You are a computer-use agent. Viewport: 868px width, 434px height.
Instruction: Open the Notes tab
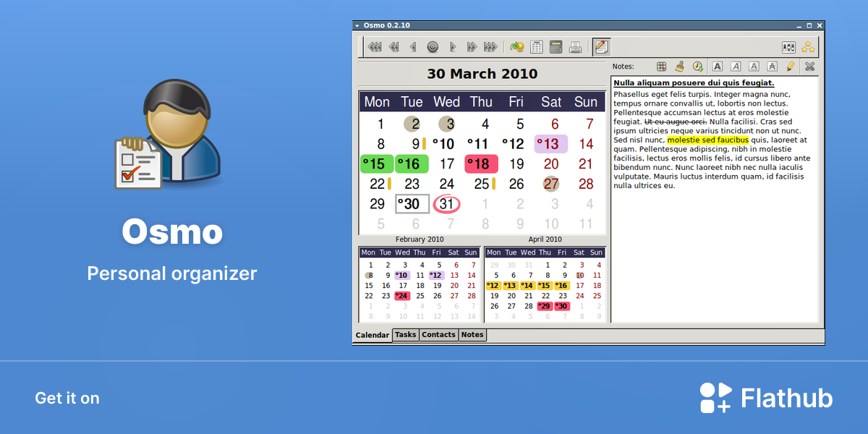click(x=472, y=335)
